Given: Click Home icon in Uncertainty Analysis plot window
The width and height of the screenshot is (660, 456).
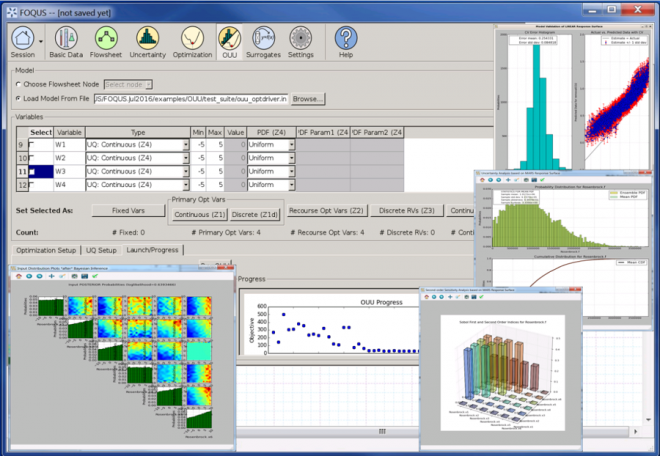Looking at the screenshot, I should point(482,180).
